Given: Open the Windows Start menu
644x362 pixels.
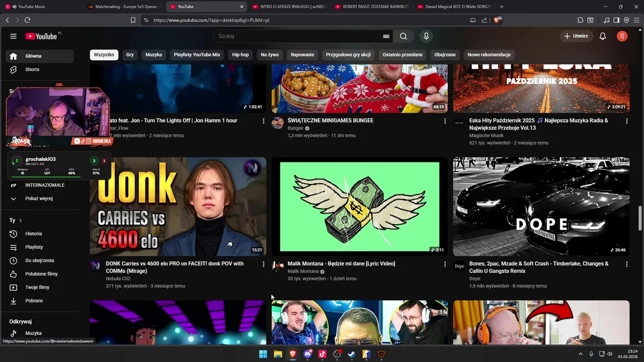Looking at the screenshot, I should pos(263,354).
